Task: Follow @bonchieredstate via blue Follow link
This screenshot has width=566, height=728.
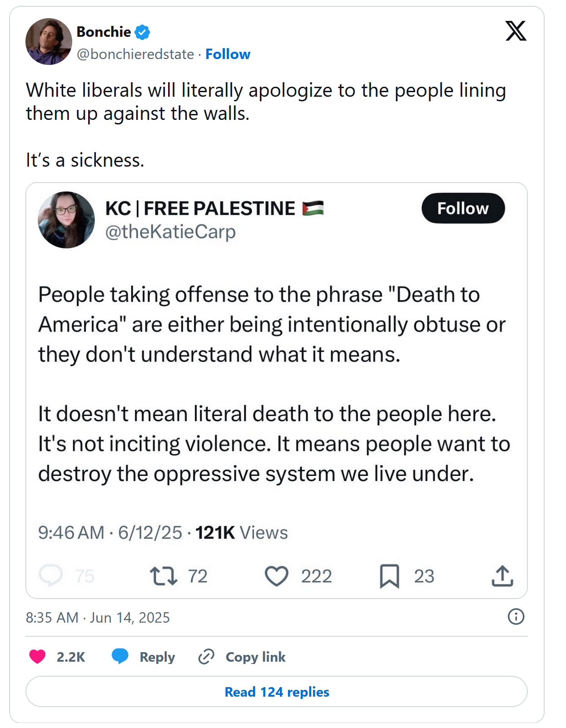Action: [x=228, y=54]
